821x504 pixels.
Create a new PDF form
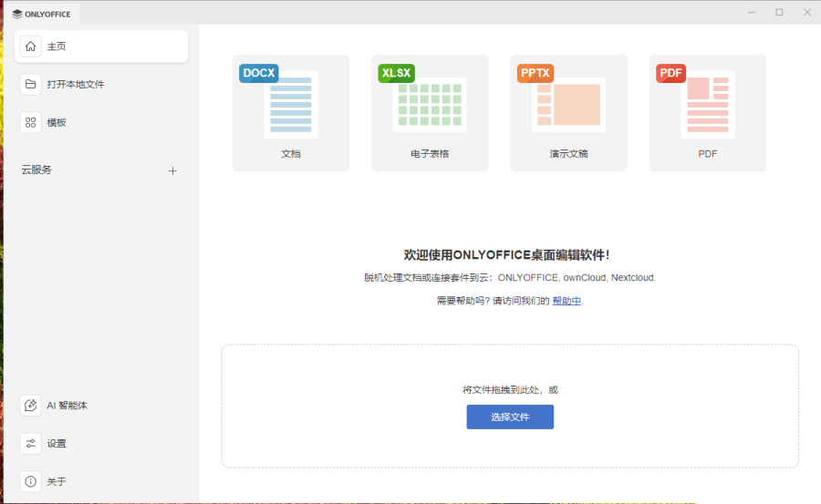click(x=707, y=112)
